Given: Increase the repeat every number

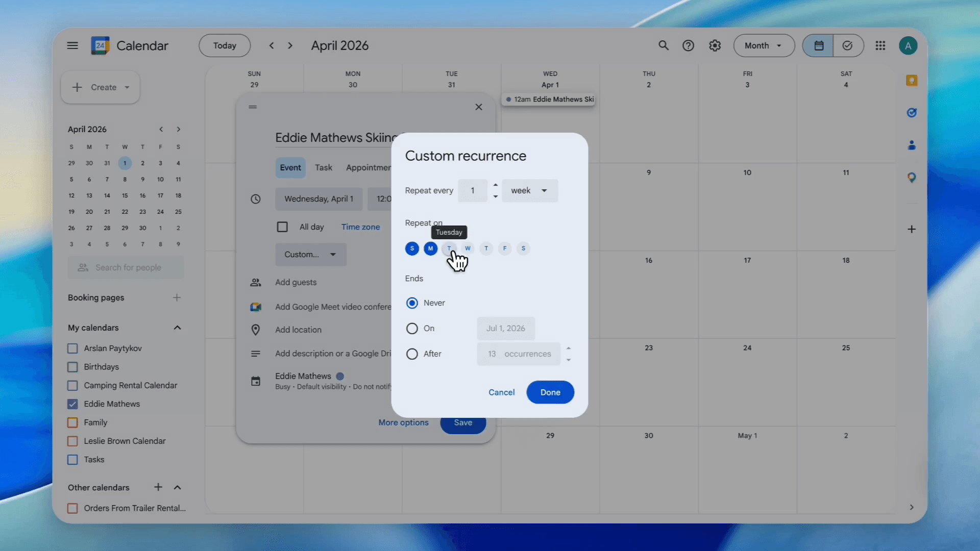Looking at the screenshot, I should 496,185.
